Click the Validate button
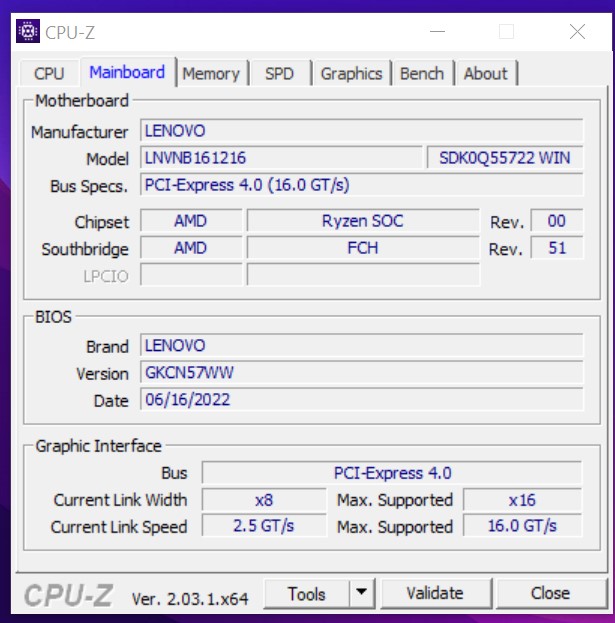615x623 pixels. coord(435,593)
